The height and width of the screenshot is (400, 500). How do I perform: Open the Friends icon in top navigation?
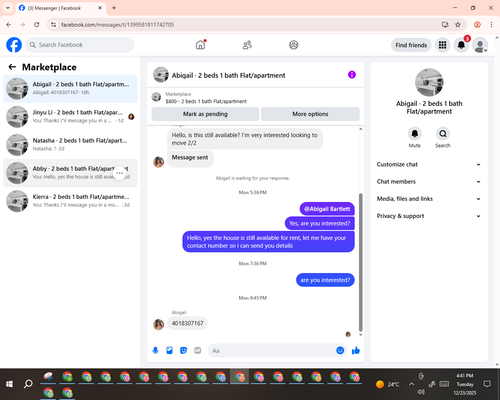pos(247,45)
